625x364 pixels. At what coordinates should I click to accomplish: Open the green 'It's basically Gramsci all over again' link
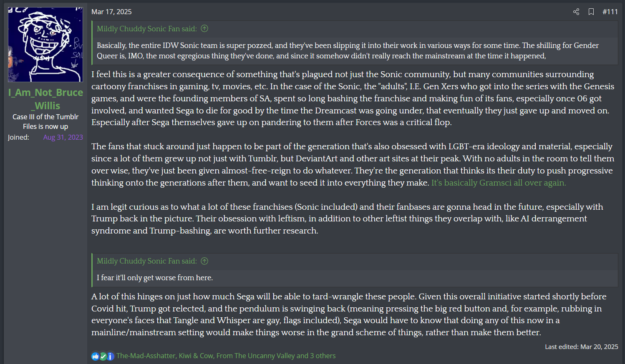coord(498,183)
